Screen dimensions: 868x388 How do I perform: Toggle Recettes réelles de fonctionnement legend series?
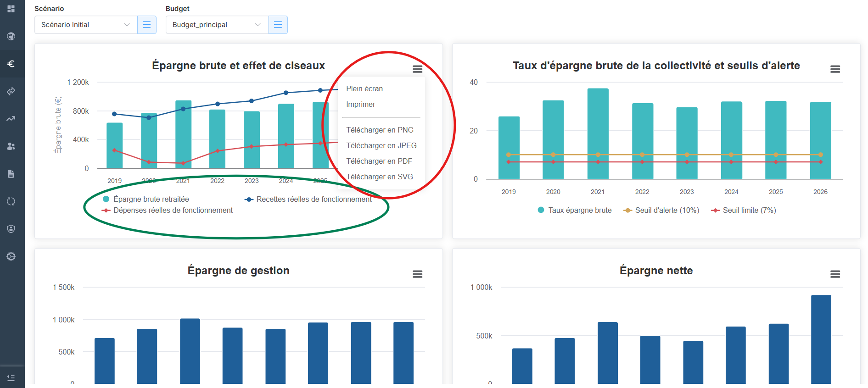(x=314, y=199)
